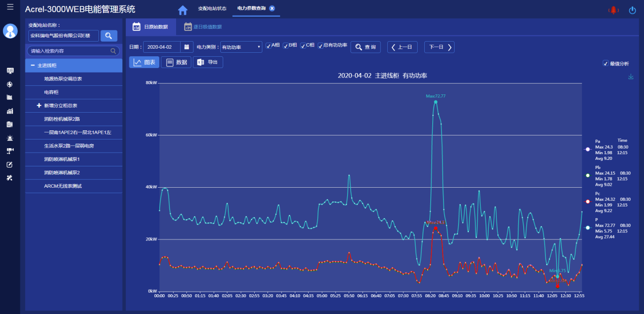The height and width of the screenshot is (314, 644).
Task: Click the red alarm bell icon at top right
Action: pyautogui.click(x=614, y=9)
